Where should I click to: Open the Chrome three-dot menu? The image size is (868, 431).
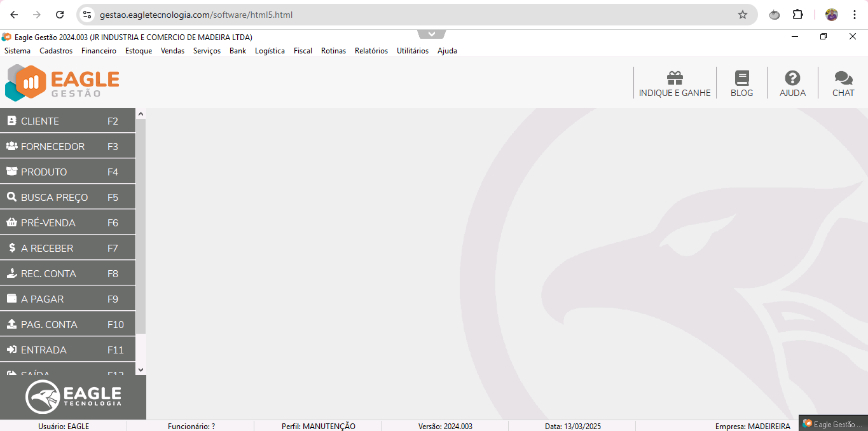pyautogui.click(x=854, y=15)
